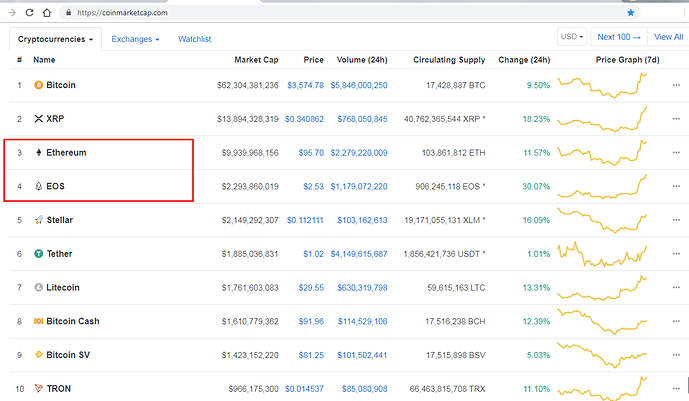Open the Bitcoin SV row three-dot menu

point(676,354)
